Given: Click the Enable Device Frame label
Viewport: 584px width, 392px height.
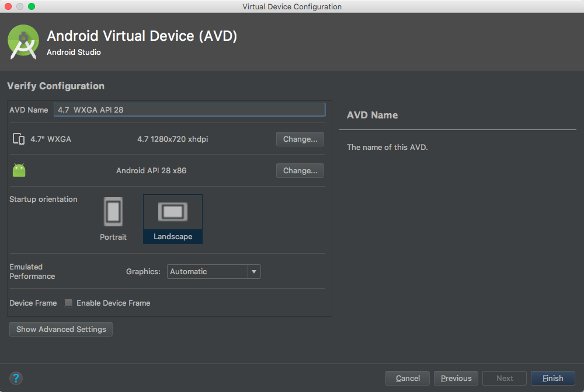Looking at the screenshot, I should pyautogui.click(x=113, y=303).
